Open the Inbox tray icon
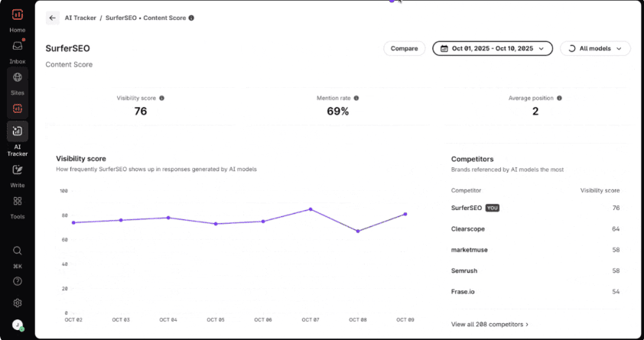Image resolution: width=644 pixels, height=340 pixels. (18, 46)
